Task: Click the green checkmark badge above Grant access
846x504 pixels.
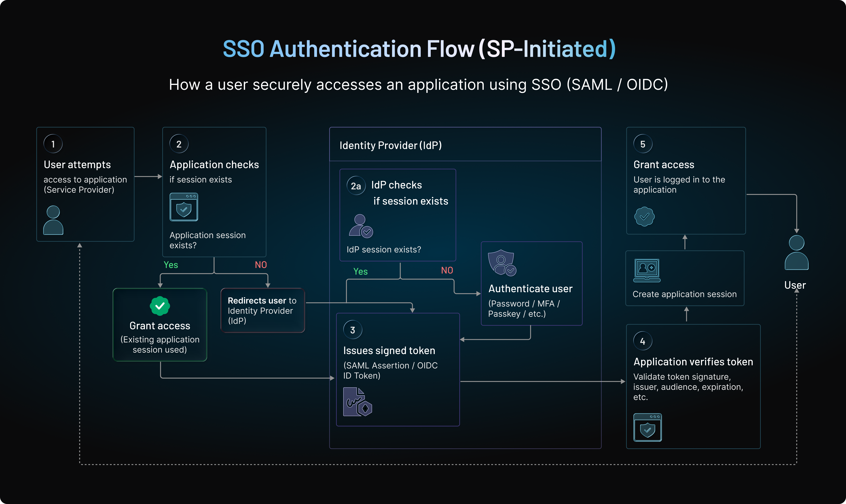Action: (x=160, y=306)
